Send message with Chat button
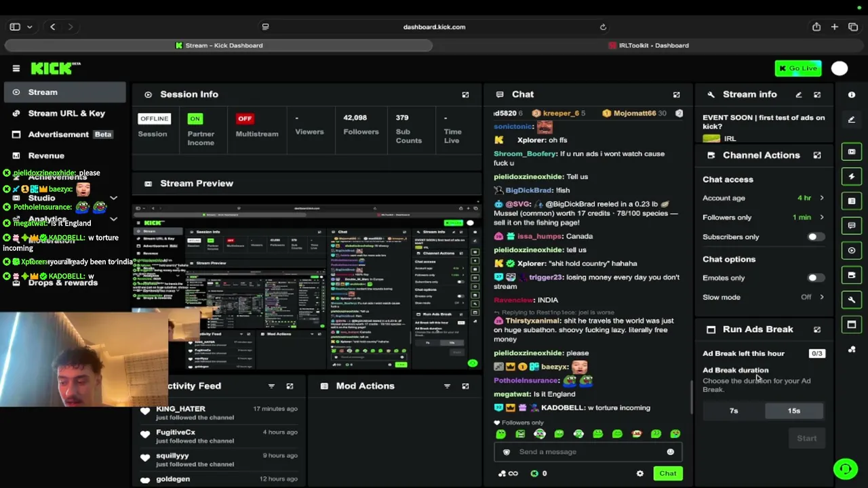This screenshot has width=868, height=488. click(668, 474)
